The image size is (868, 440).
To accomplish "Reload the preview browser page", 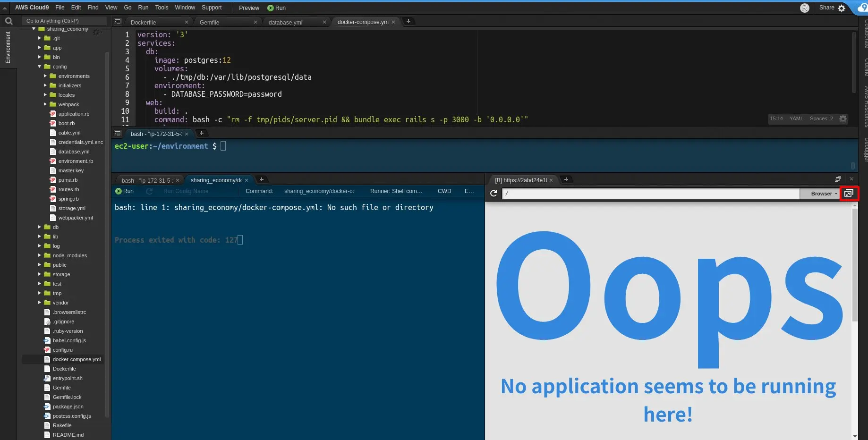I will point(494,194).
